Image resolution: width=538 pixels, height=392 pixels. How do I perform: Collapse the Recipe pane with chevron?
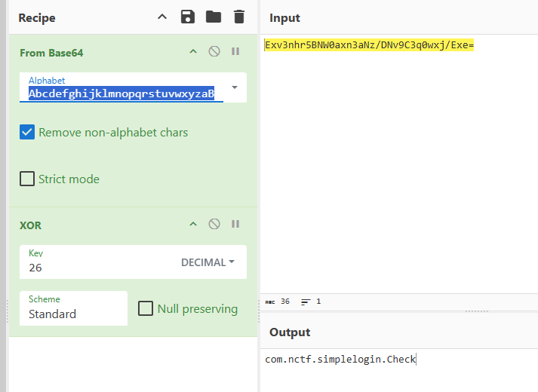[162, 17]
